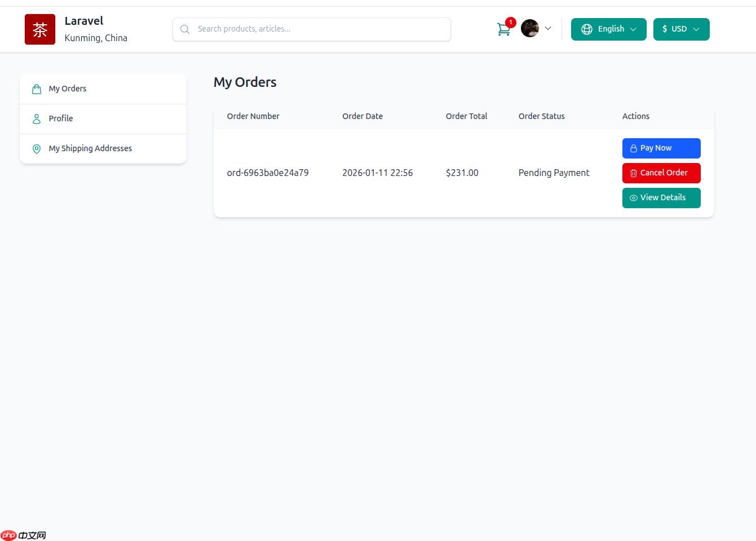The image size is (756, 541).
Task: Click the trash icon inside Cancel Order
Action: (x=633, y=173)
